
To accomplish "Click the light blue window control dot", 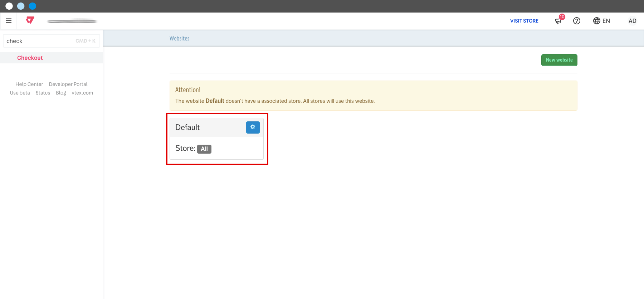I will (x=21, y=6).
